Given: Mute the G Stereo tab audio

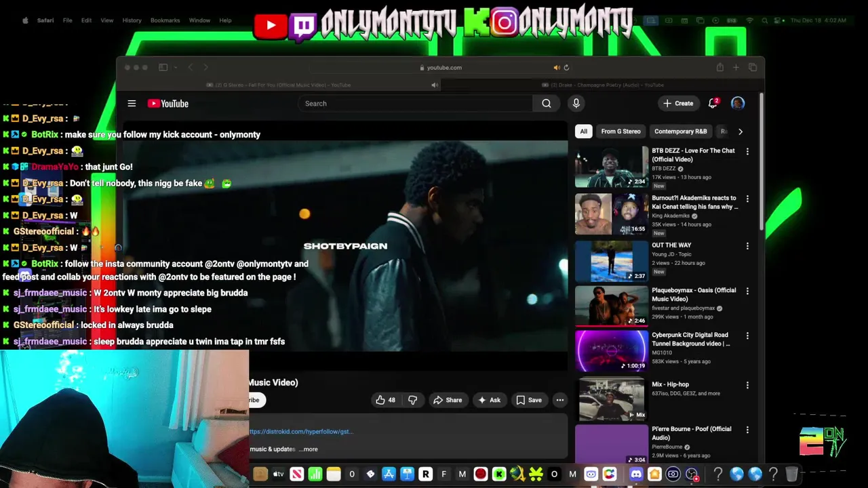Looking at the screenshot, I should [435, 85].
